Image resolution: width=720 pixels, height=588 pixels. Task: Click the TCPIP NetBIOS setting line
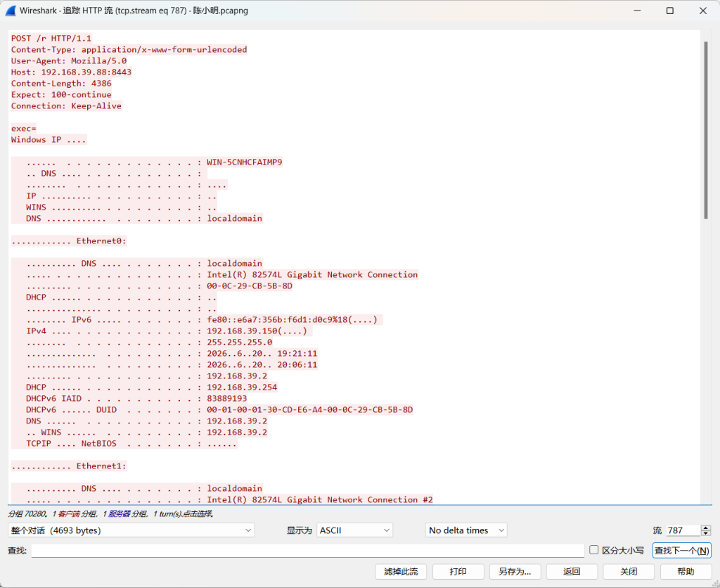click(x=131, y=443)
